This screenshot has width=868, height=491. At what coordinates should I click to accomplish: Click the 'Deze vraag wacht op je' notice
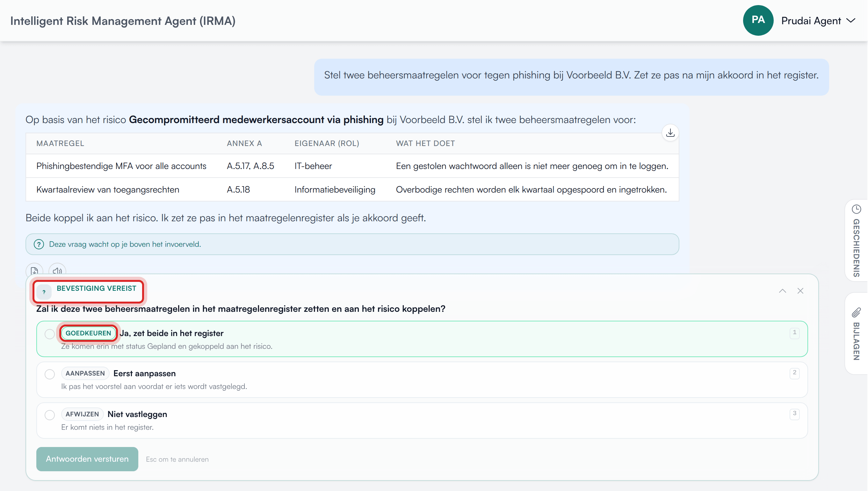point(352,244)
